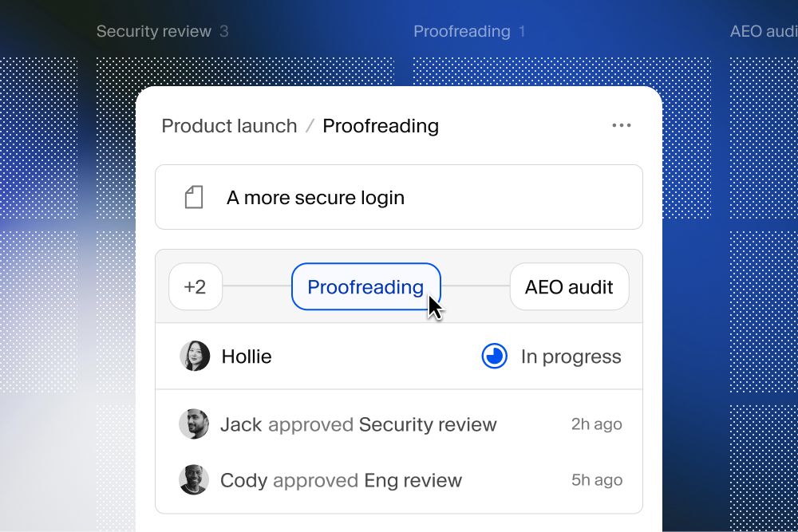Open the Security review column header
Screen dimensions: 798x532
pyautogui.click(x=154, y=31)
